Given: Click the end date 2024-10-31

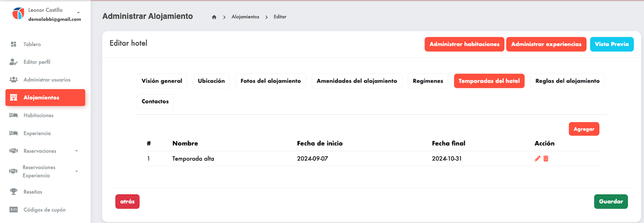Looking at the screenshot, I should click(x=447, y=158).
